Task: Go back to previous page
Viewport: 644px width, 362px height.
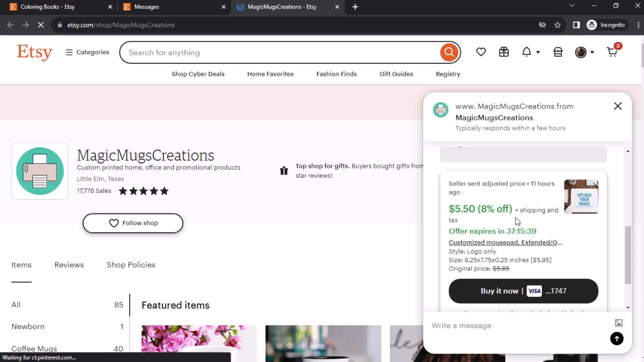Action: click(x=10, y=25)
